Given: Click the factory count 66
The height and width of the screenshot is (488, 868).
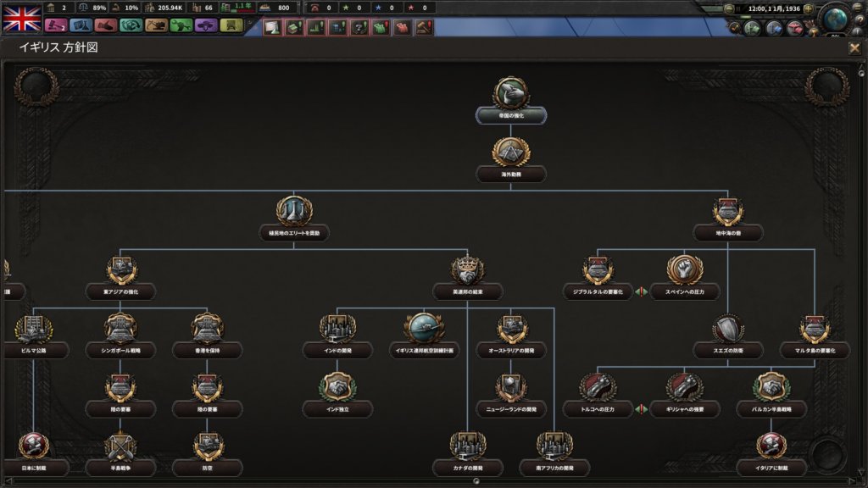Looking at the screenshot, I should [203, 8].
